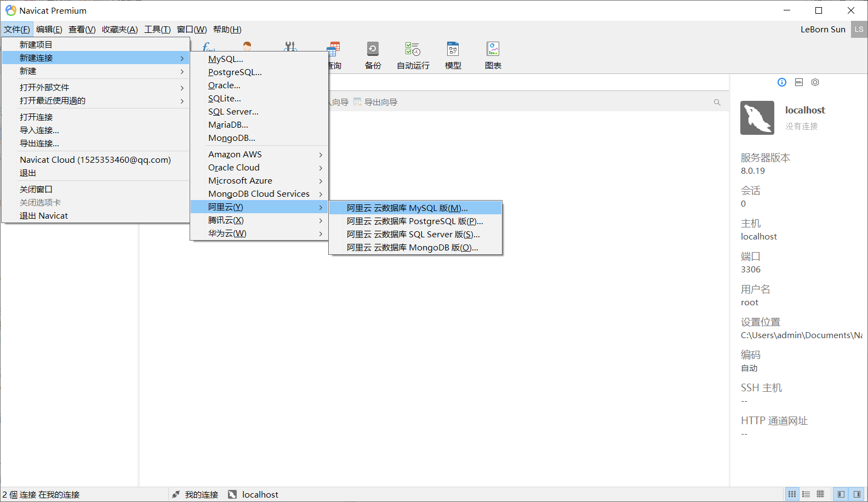Select Close Window menu item

click(x=96, y=190)
